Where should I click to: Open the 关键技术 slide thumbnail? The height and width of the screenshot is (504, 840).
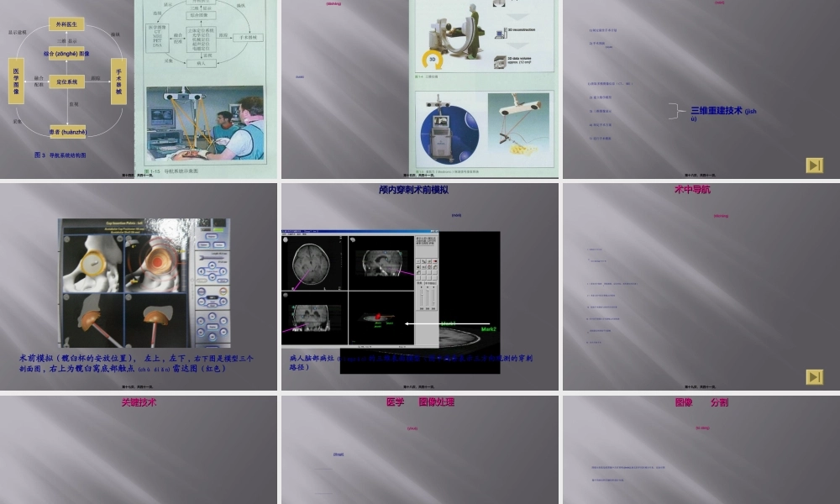tap(139, 449)
